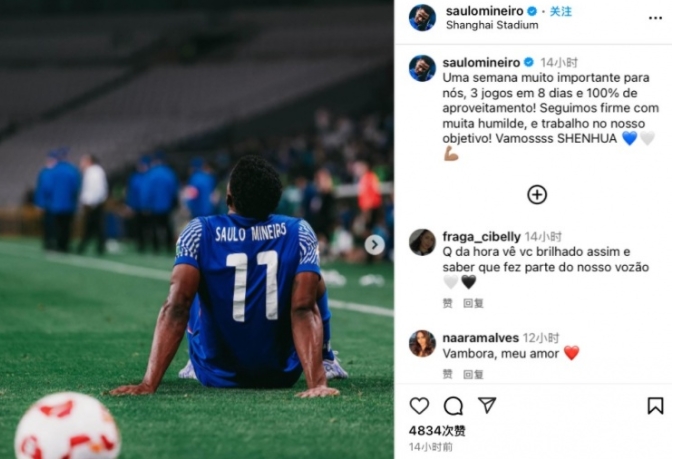Open naaramalves profile avatar

[422, 343]
